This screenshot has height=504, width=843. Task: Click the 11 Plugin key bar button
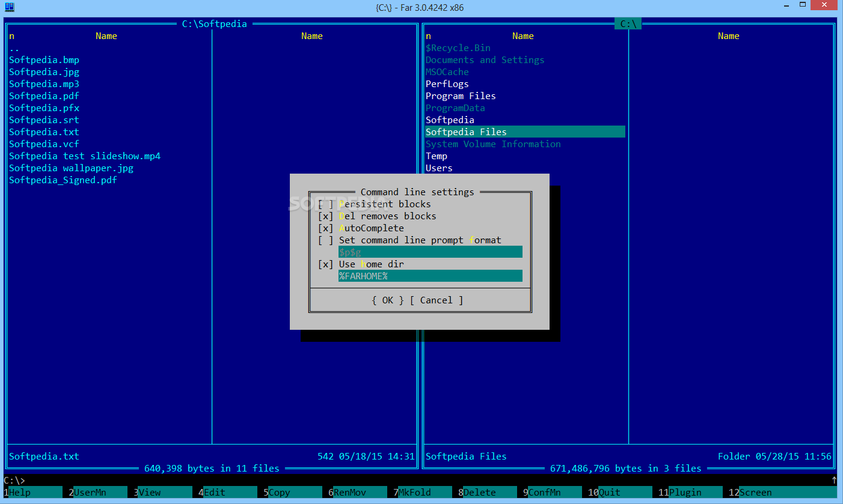(x=690, y=493)
